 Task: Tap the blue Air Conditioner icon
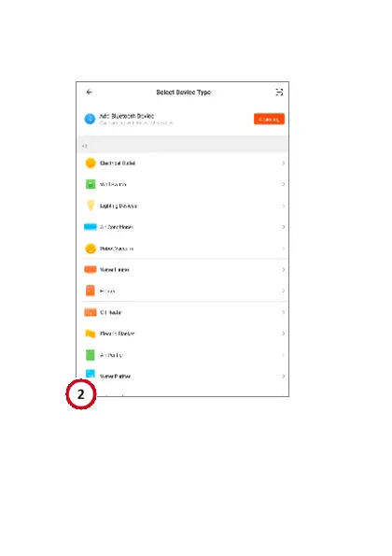click(x=91, y=227)
